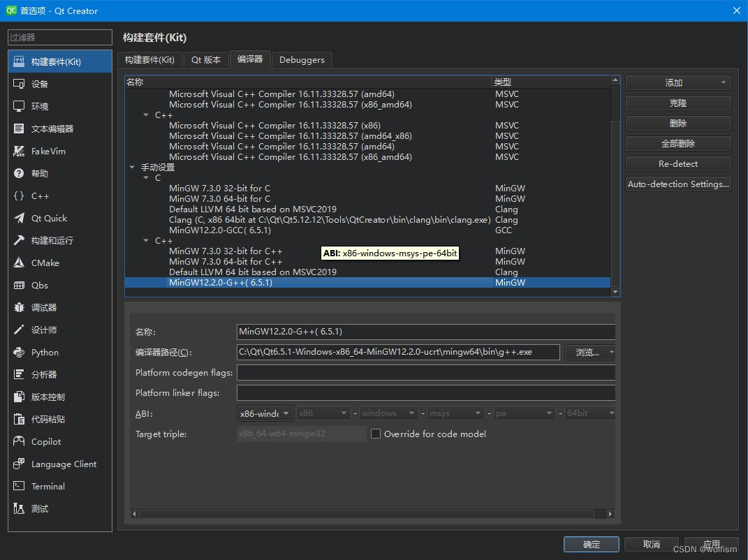Open the windows OS ABI combo box
The height and width of the screenshot is (560, 748).
coord(389,413)
